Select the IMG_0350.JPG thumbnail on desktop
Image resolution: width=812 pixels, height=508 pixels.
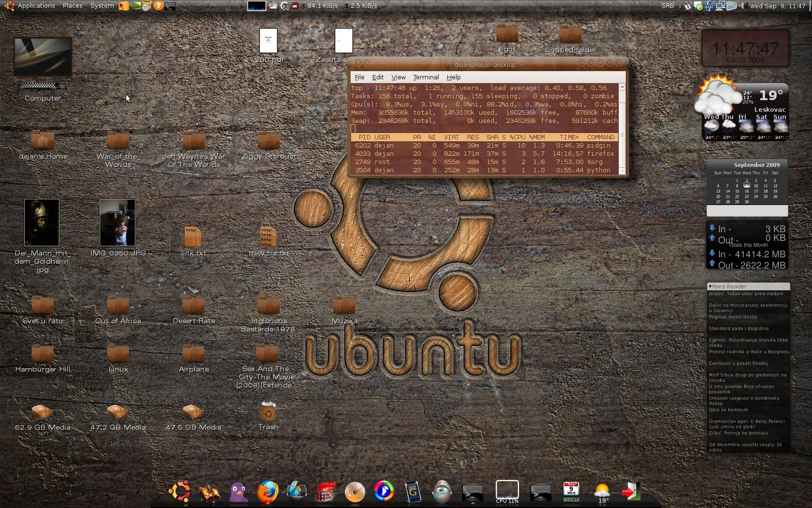118,223
